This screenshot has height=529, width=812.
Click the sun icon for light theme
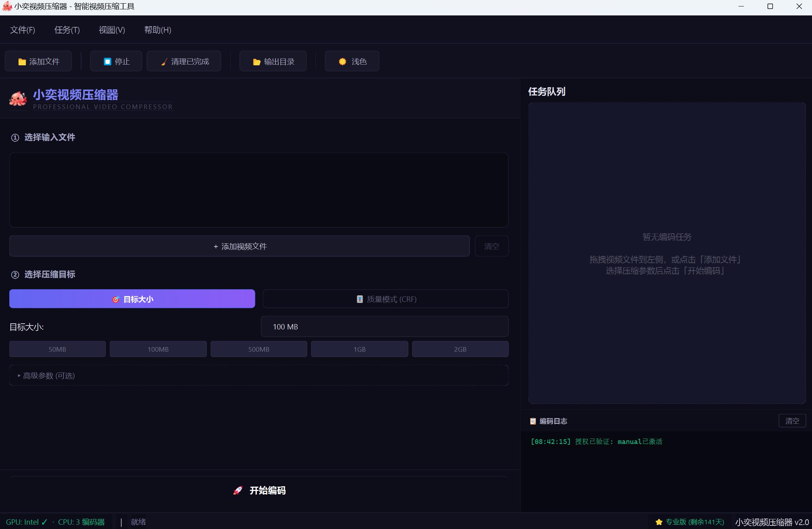click(343, 62)
